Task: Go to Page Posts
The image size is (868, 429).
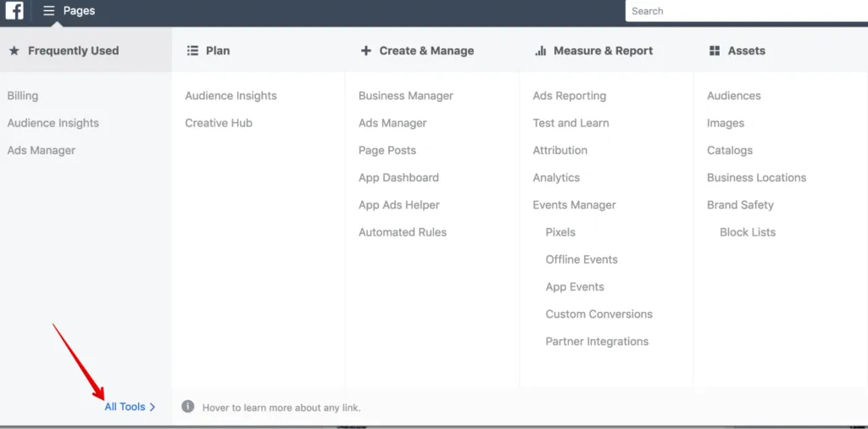Action: pos(387,151)
